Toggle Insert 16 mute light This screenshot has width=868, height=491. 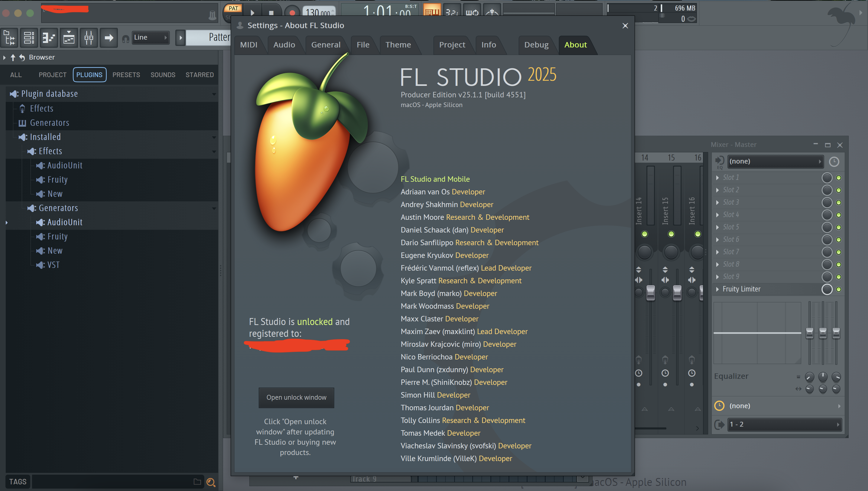tap(698, 234)
